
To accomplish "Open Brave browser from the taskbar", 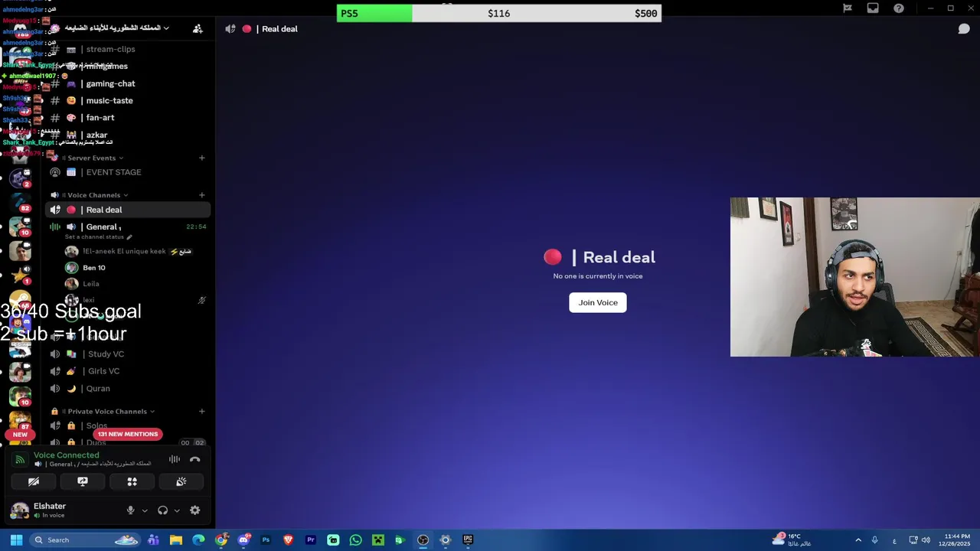I will click(288, 540).
